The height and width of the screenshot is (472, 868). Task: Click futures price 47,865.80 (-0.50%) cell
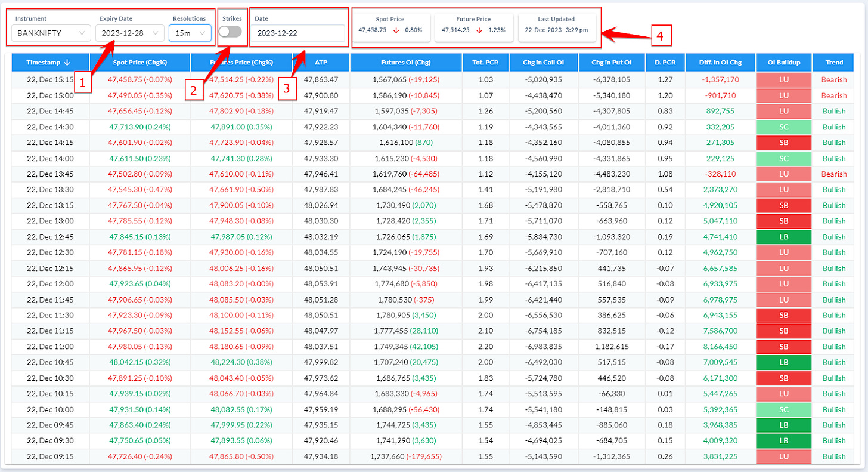click(241, 456)
